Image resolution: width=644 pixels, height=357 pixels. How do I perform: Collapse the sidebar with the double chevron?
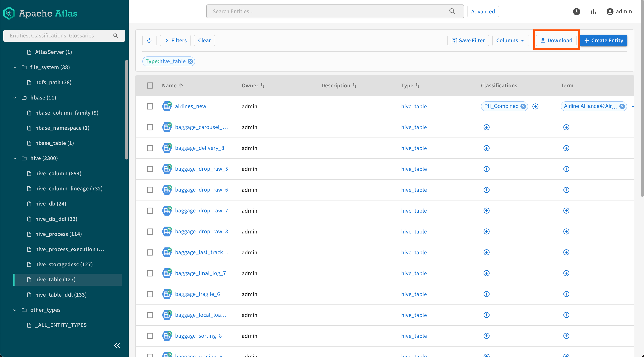(117, 345)
